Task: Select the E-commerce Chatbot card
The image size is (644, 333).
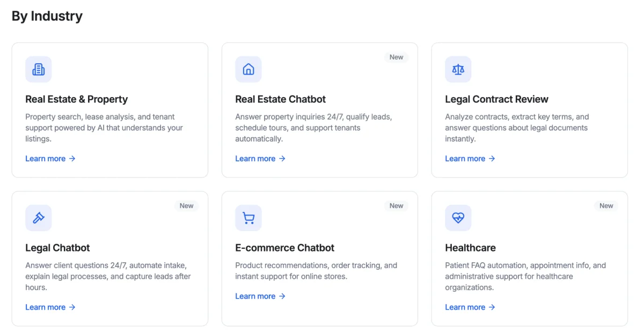Action: [x=320, y=258]
